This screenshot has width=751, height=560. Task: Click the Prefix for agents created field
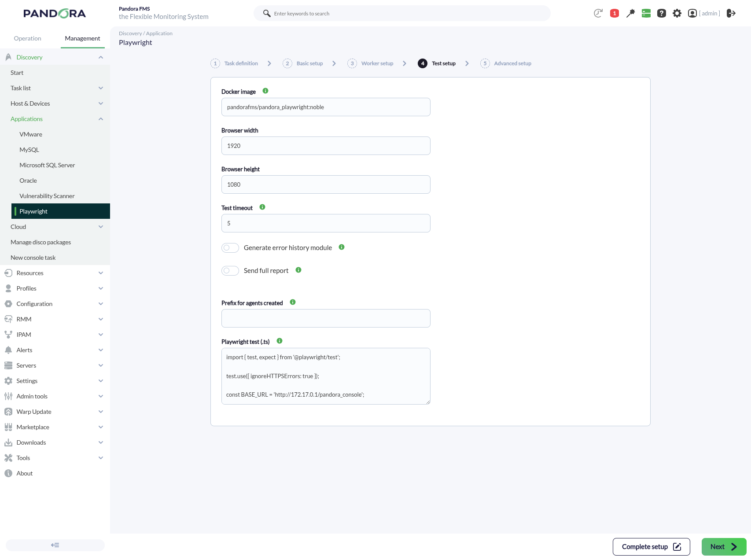pyautogui.click(x=326, y=318)
